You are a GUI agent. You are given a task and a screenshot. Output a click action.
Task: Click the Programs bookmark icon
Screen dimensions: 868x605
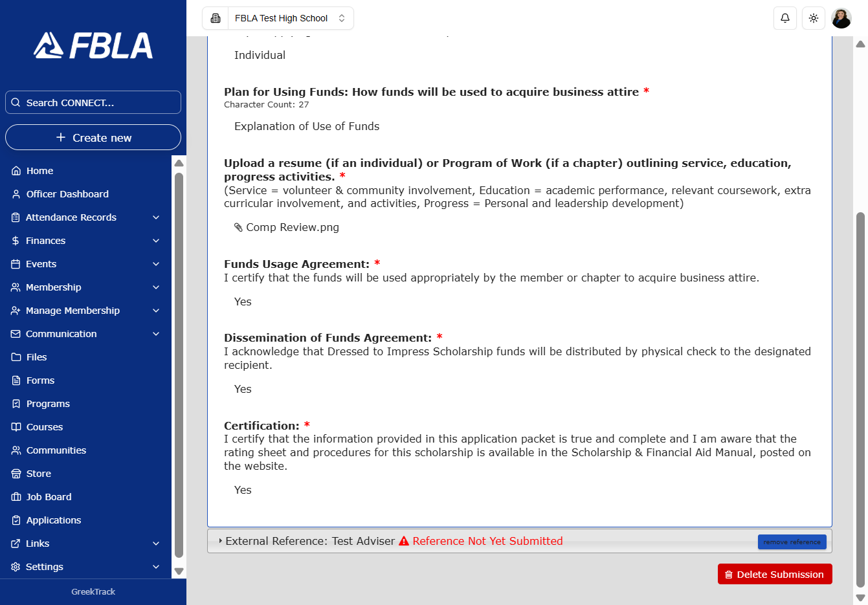[x=16, y=404]
